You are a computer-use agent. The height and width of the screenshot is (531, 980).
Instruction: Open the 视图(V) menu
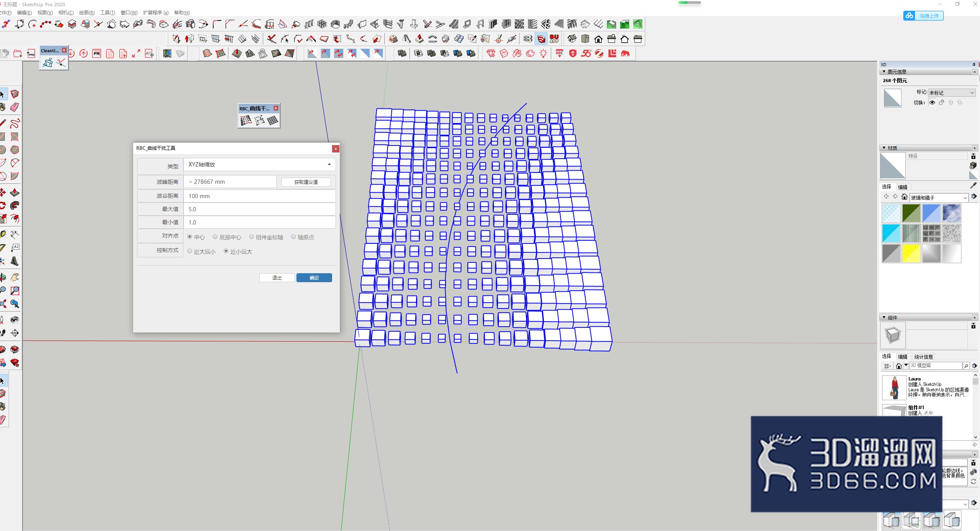click(45, 12)
